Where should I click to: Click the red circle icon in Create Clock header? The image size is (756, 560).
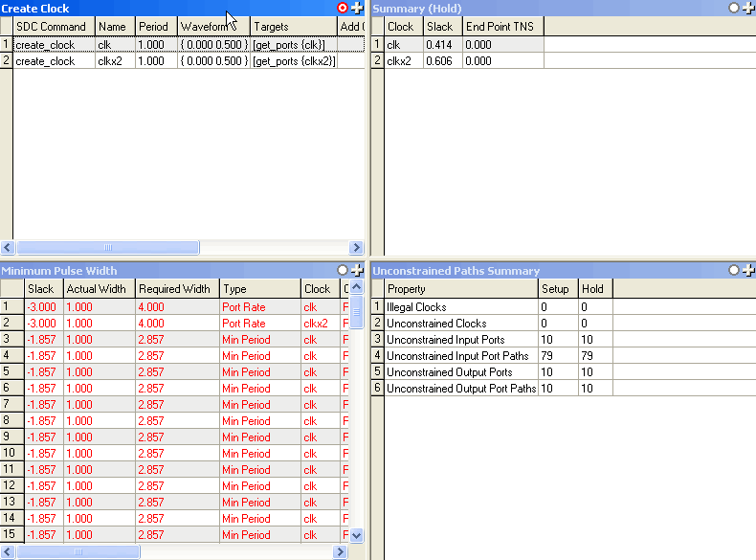343,8
